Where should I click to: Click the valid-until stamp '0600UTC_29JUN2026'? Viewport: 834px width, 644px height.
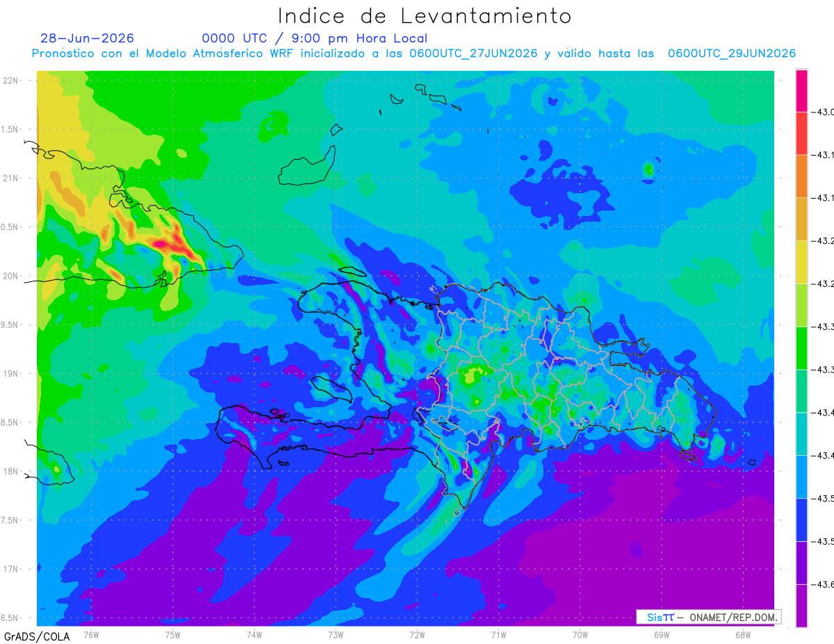pos(732,53)
